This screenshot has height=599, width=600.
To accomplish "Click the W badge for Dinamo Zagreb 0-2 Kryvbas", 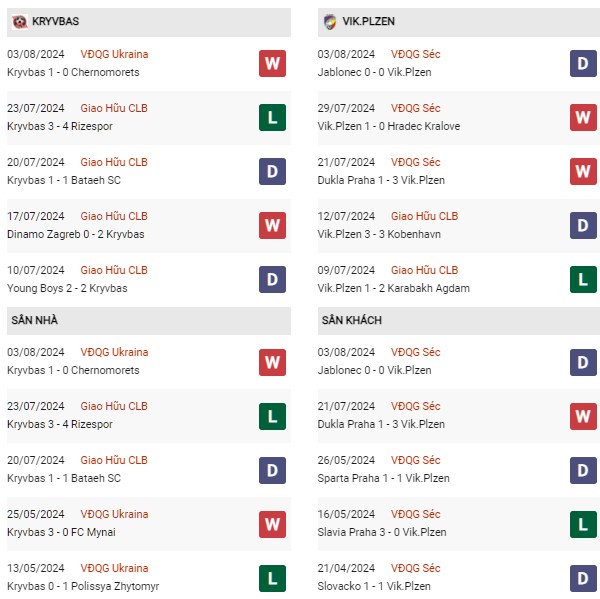I will tap(272, 225).
